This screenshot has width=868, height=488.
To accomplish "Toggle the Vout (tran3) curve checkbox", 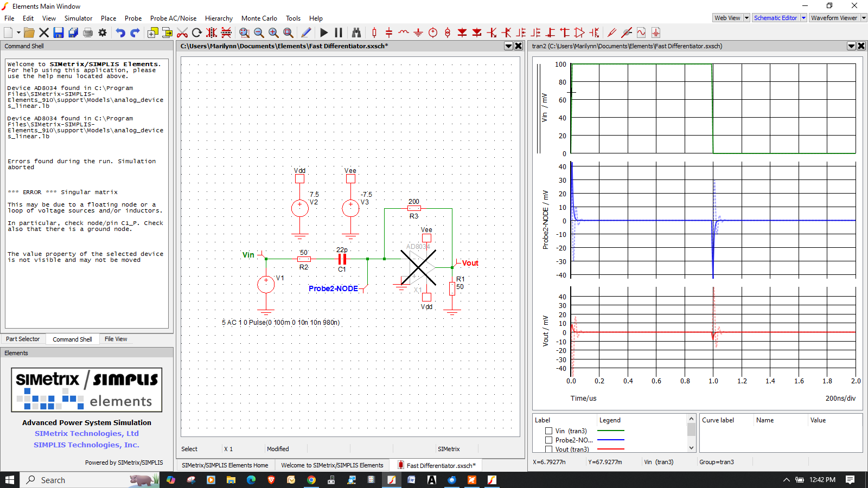I will coord(548,450).
